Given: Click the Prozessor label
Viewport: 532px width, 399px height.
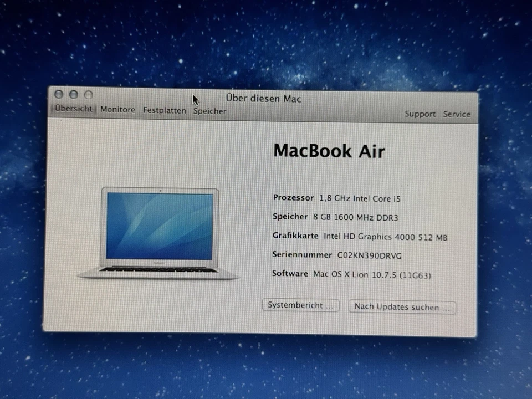Looking at the screenshot, I should pyautogui.click(x=294, y=197).
